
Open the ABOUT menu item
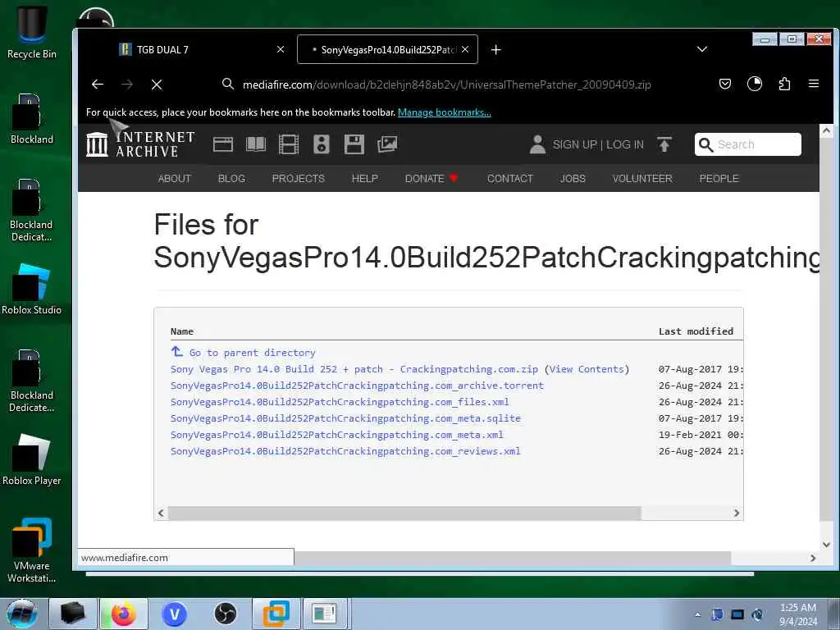point(174,178)
